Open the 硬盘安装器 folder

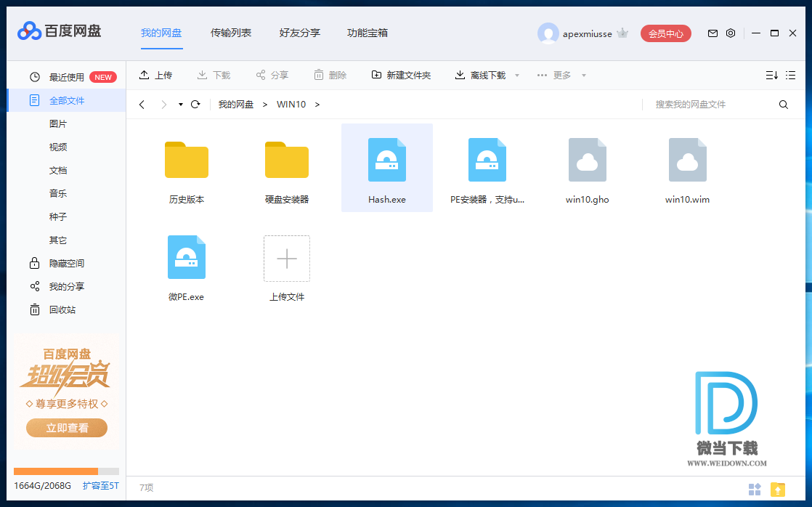pyautogui.click(x=286, y=160)
